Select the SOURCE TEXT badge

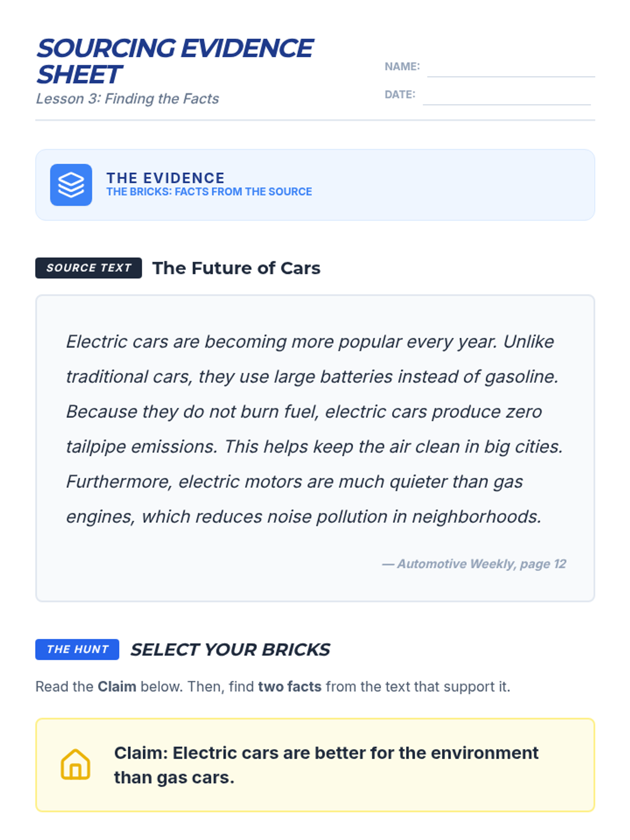(89, 268)
